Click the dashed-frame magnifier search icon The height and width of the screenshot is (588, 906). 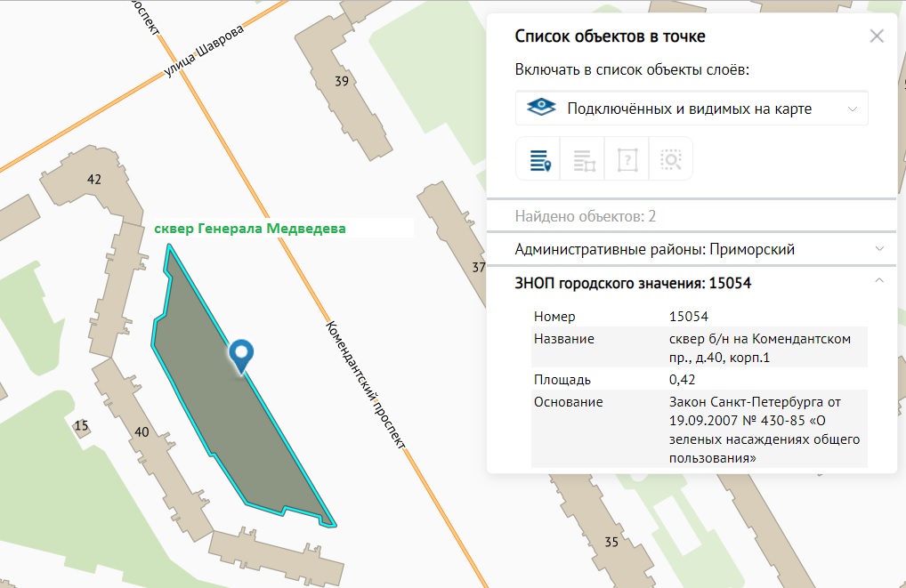pos(671,160)
